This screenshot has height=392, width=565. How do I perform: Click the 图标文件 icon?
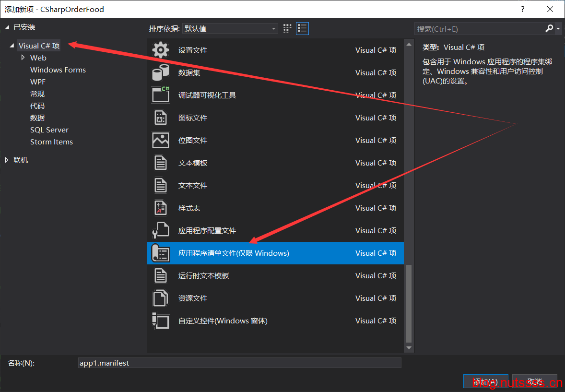click(160, 118)
